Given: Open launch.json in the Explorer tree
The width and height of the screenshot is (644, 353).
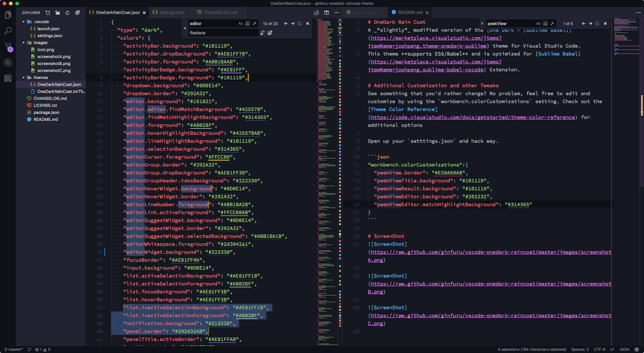Looking at the screenshot, I should 48,29.
